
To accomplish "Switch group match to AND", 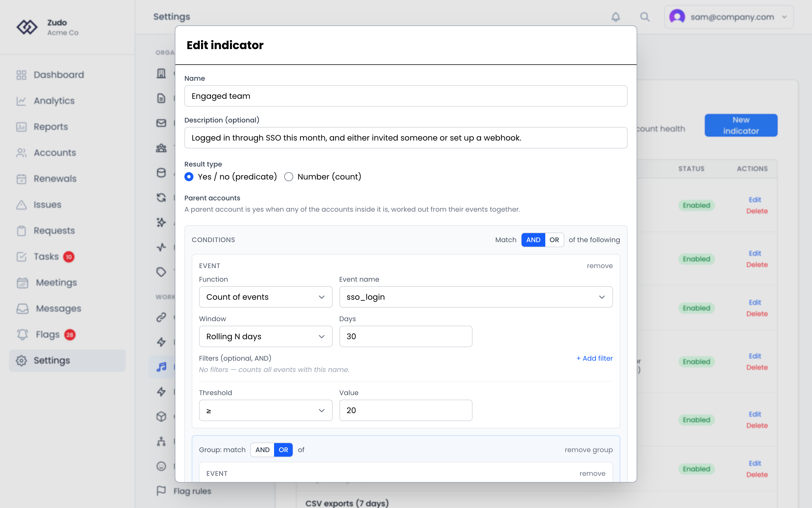I will [x=262, y=450].
